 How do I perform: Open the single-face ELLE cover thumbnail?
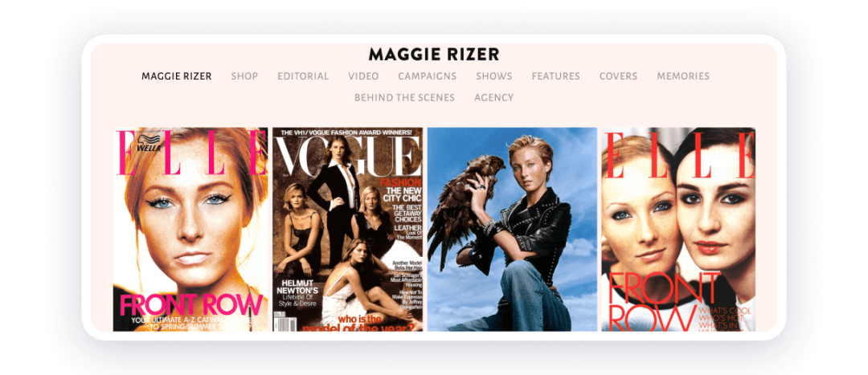coord(190,229)
